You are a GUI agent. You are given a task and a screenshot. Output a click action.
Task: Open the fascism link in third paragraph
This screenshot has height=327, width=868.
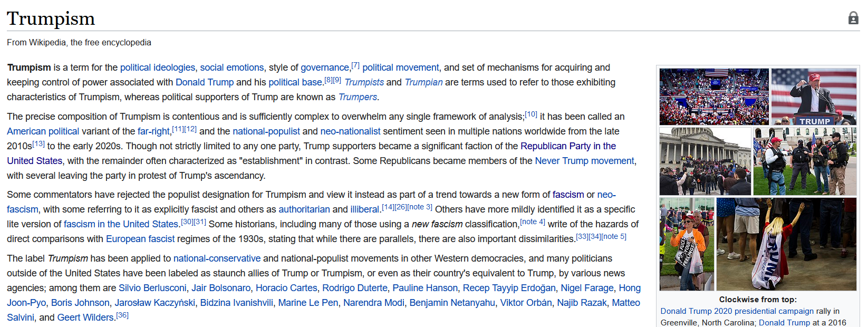(568, 195)
